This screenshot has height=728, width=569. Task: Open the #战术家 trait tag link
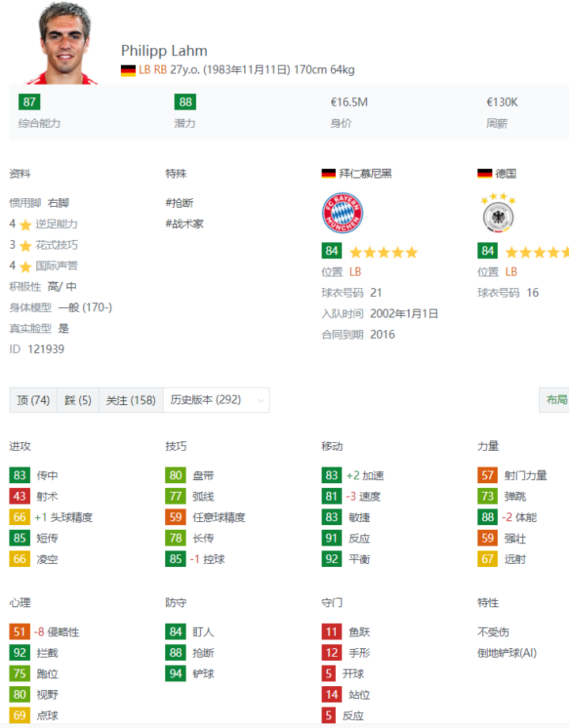[184, 223]
